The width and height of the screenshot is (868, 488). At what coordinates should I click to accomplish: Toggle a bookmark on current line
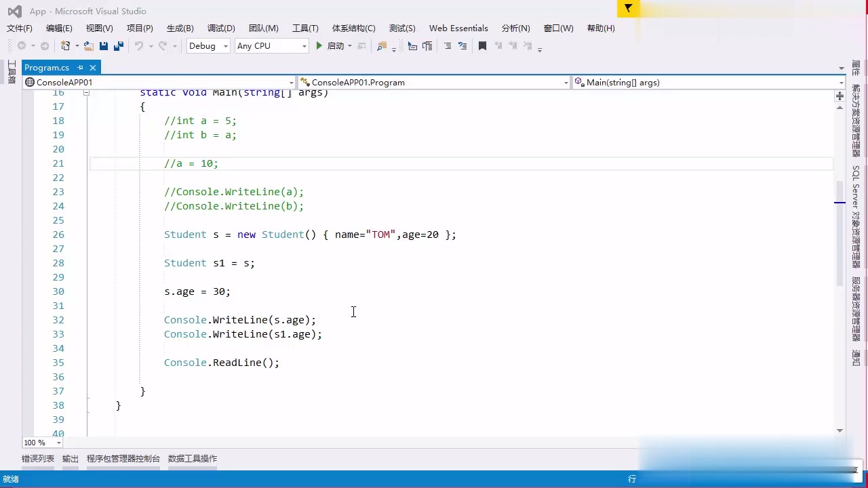(x=481, y=45)
